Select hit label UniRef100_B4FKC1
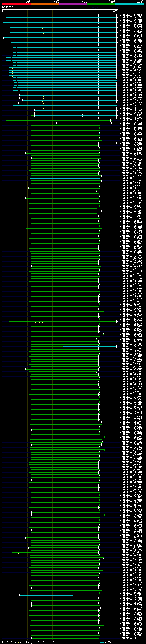Screen dimensions: 146x644 (x=131, y=595)
